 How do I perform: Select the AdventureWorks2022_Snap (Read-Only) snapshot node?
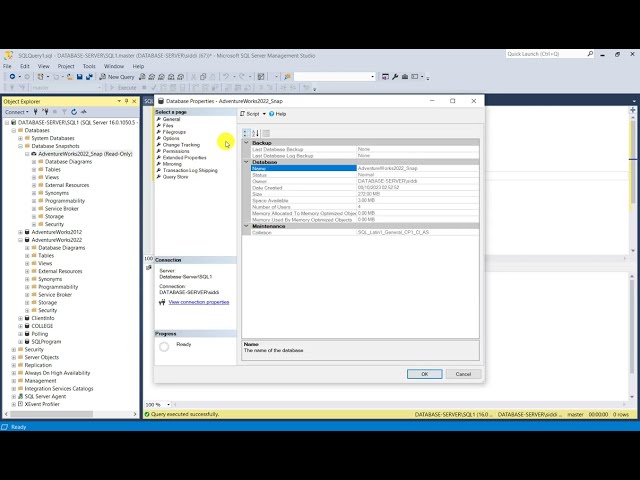[85, 154]
